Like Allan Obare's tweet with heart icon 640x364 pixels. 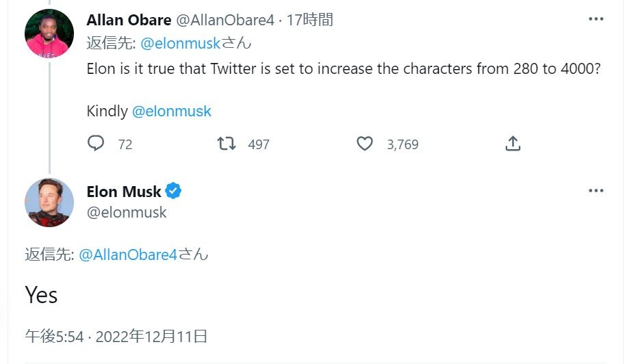365,144
